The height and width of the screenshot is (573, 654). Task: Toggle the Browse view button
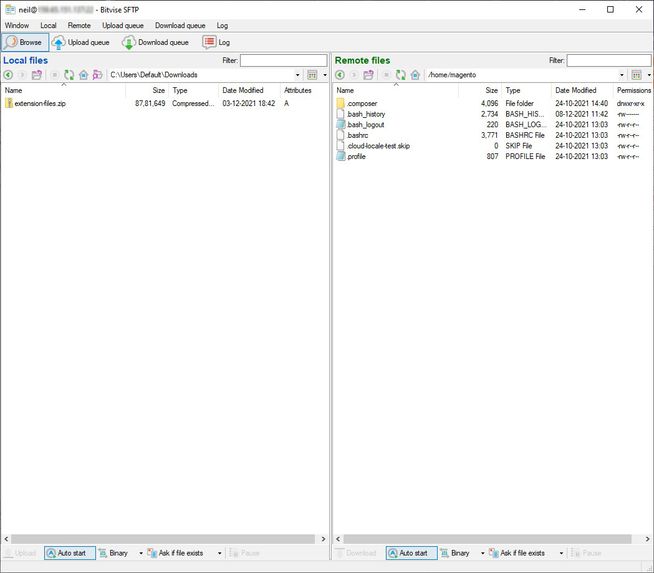(25, 43)
